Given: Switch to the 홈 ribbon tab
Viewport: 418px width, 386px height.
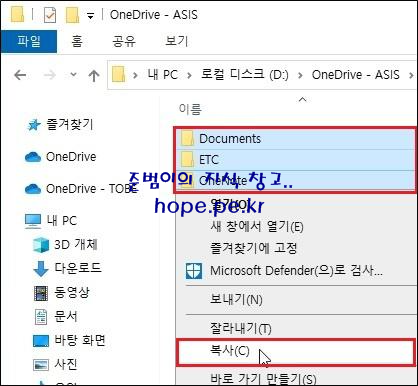Looking at the screenshot, I should click(x=77, y=41).
